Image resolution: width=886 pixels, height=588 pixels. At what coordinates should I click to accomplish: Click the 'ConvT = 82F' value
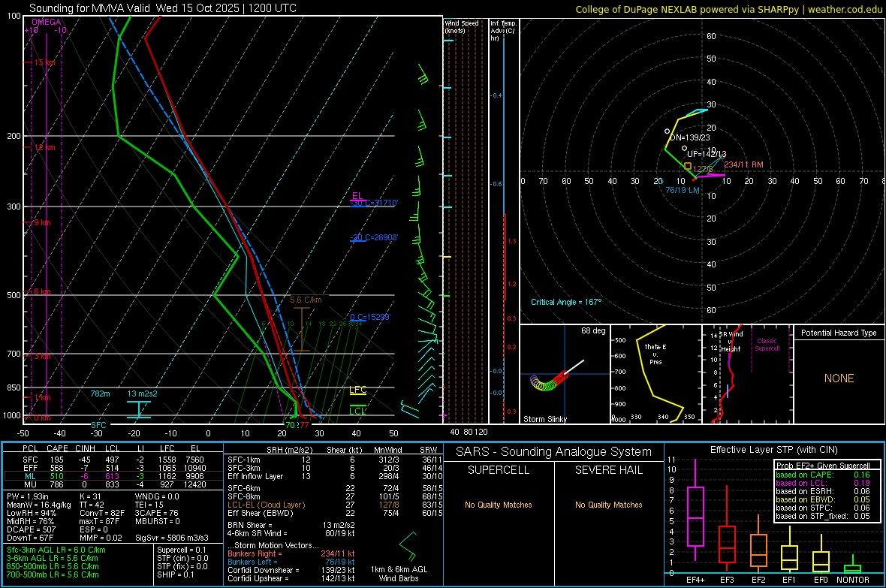(x=102, y=513)
